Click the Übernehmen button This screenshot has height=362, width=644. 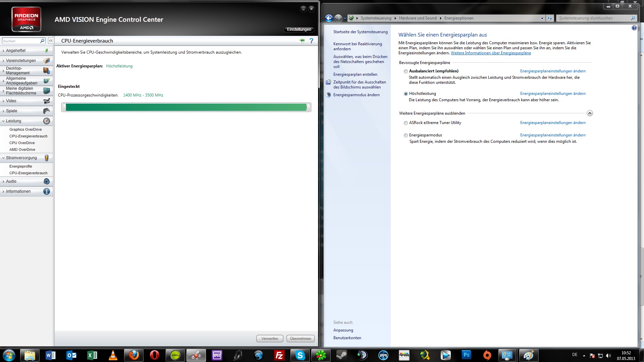pos(300,339)
